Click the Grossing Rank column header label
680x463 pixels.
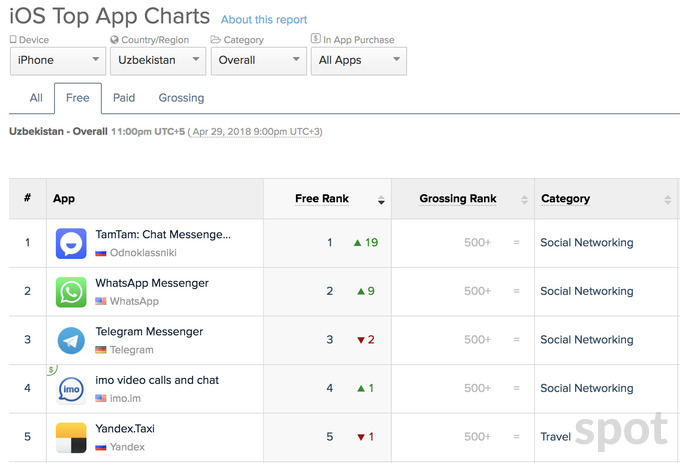(458, 199)
